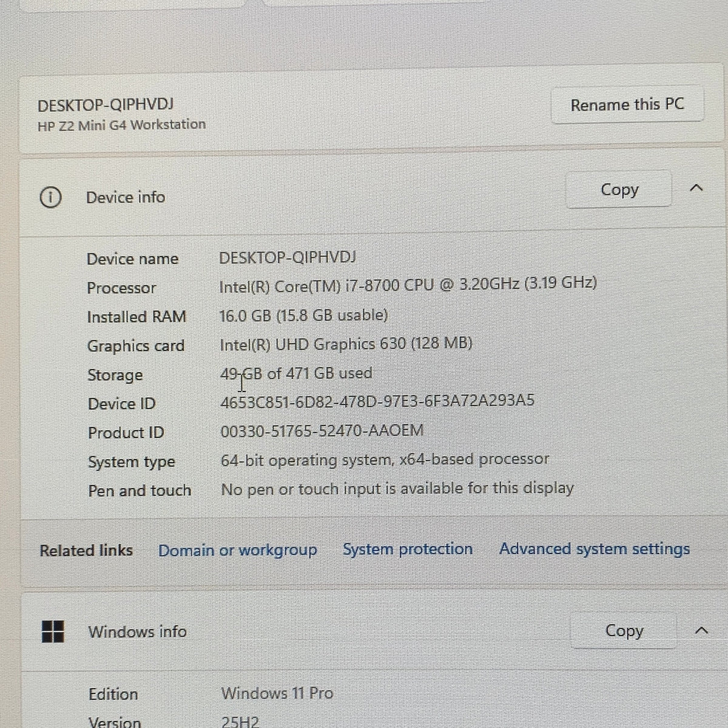Click the Device name label
Viewport: 728px width, 728px height.
pyautogui.click(x=133, y=259)
